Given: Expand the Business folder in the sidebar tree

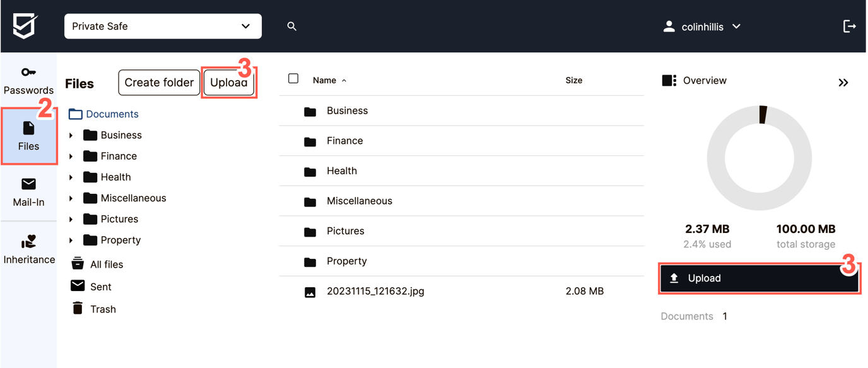Looking at the screenshot, I should (x=71, y=134).
